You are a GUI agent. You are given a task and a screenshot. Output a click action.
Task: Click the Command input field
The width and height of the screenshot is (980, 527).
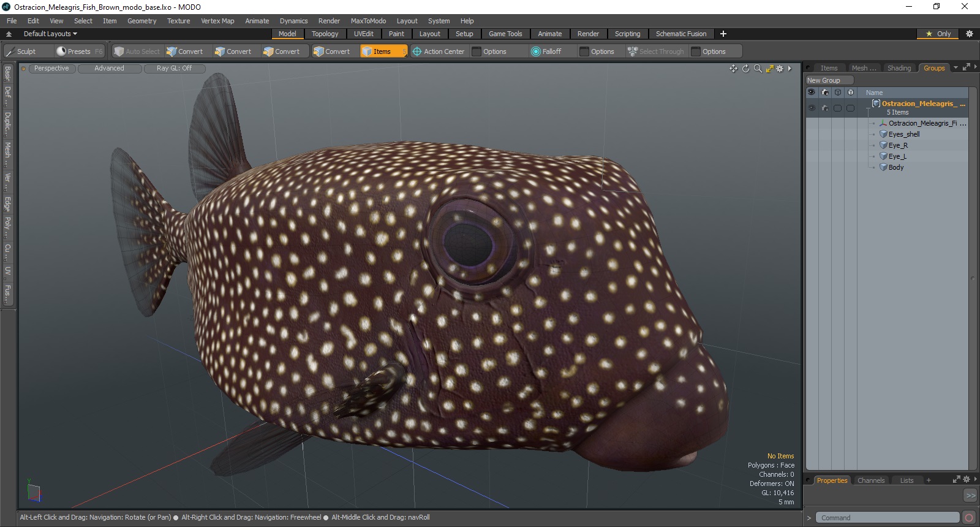click(887, 518)
